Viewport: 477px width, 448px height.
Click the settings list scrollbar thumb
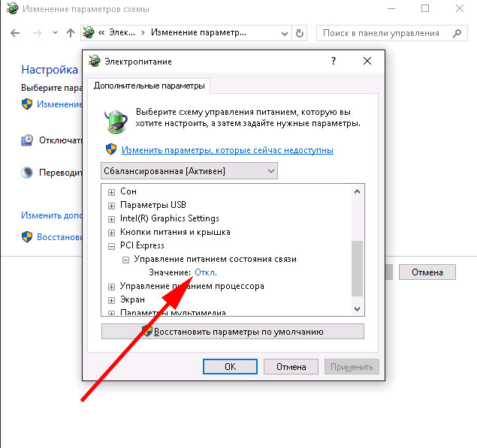[x=357, y=269]
